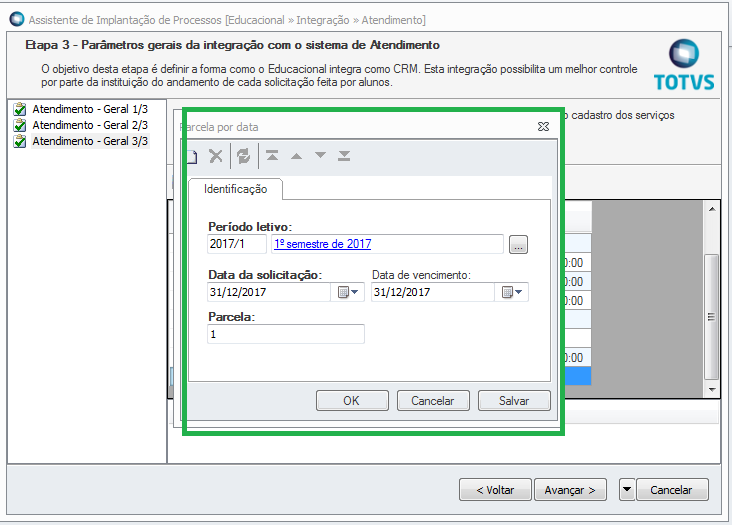Click the Período letivo code field 2017/1
The height and width of the screenshot is (525, 732).
[x=237, y=244]
